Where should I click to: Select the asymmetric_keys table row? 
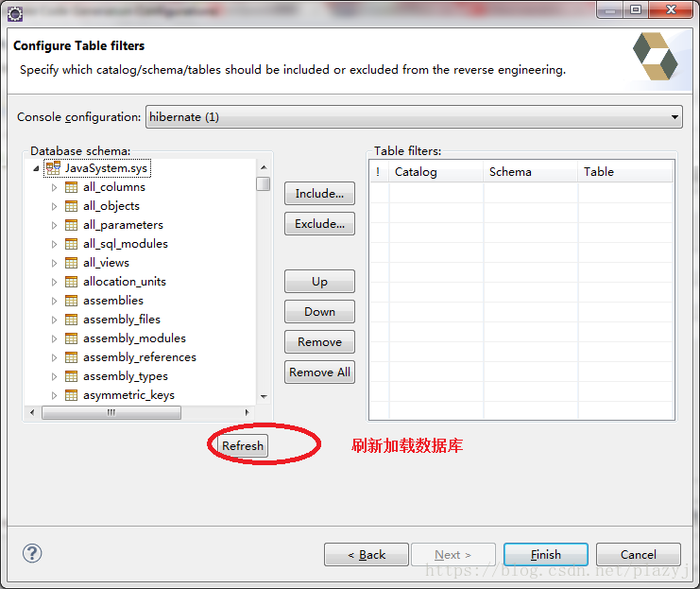coord(129,395)
